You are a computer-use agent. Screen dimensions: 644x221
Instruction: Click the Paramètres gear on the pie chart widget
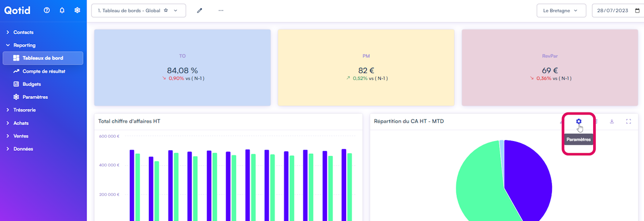click(x=579, y=121)
